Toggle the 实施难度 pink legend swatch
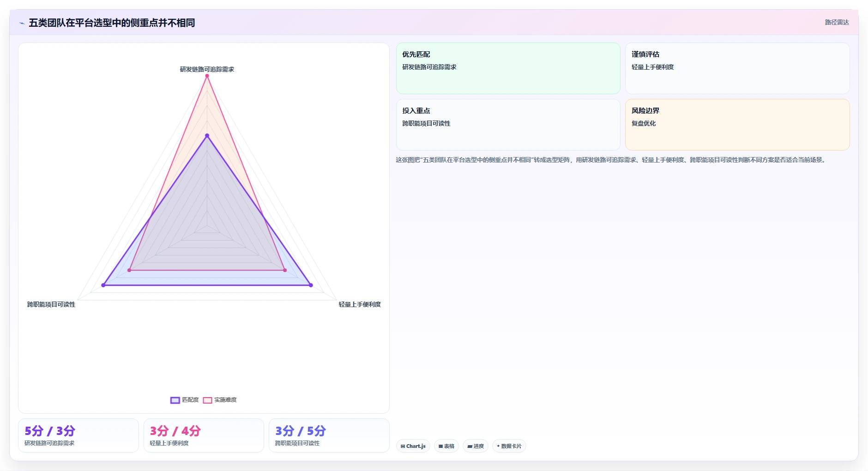Image resolution: width=868 pixels, height=471 pixels. 207,400
